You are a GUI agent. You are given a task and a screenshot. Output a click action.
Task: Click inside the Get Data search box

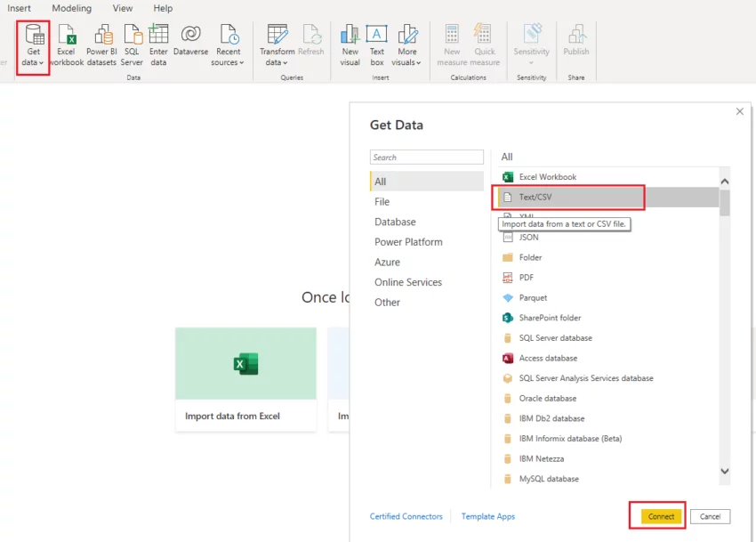(427, 157)
